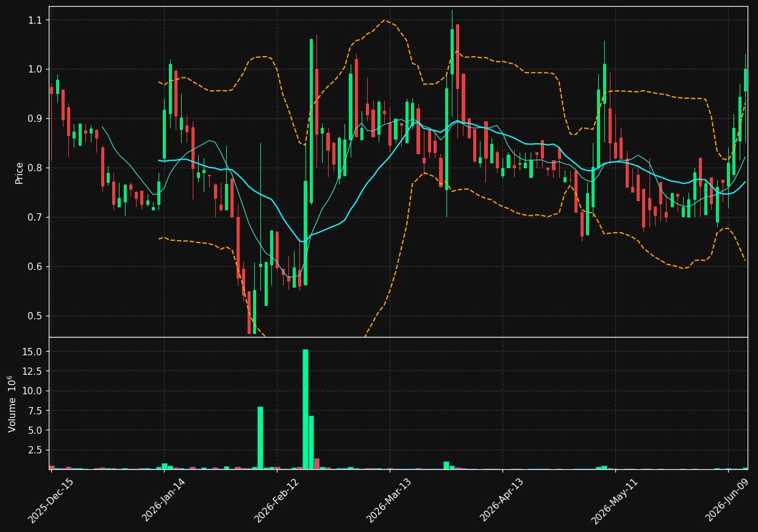Click the 1.0 price tick label
The height and width of the screenshot is (532, 758).
(x=36, y=69)
